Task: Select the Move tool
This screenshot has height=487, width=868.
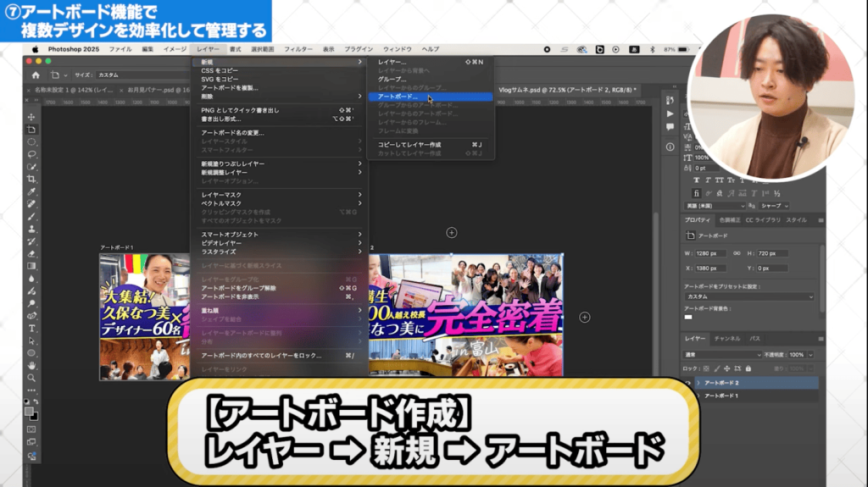Action: click(31, 117)
